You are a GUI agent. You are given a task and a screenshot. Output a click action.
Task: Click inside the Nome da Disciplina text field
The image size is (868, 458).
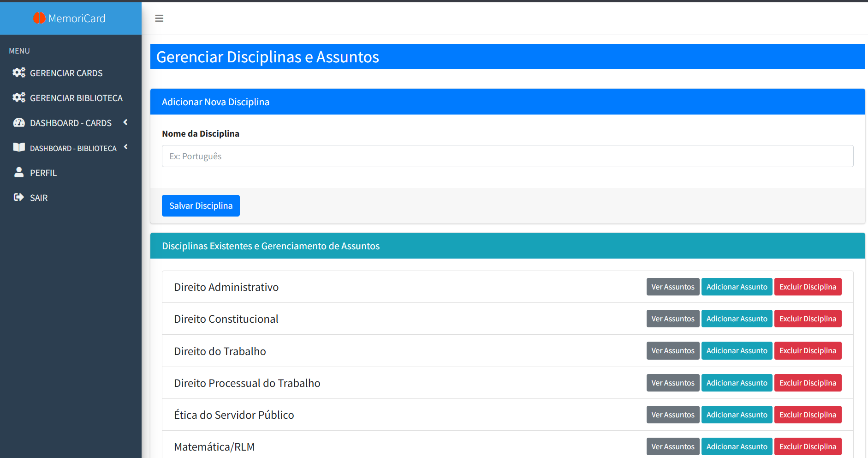pos(507,156)
